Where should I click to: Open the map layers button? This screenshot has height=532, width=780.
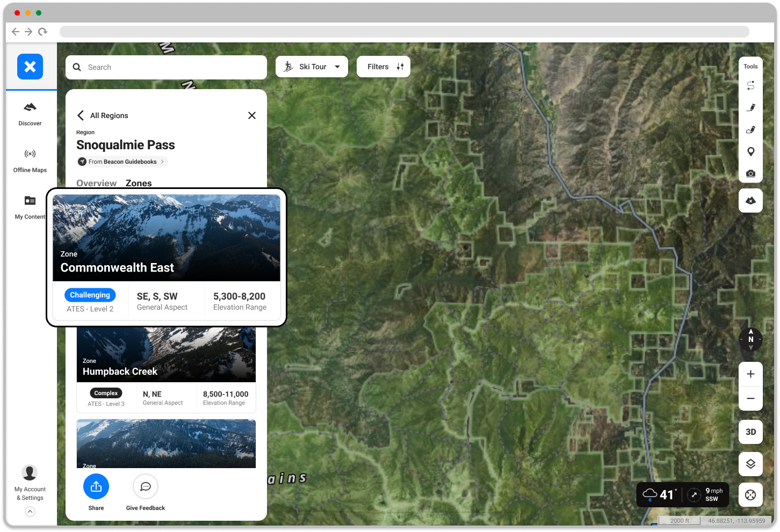pos(751,464)
